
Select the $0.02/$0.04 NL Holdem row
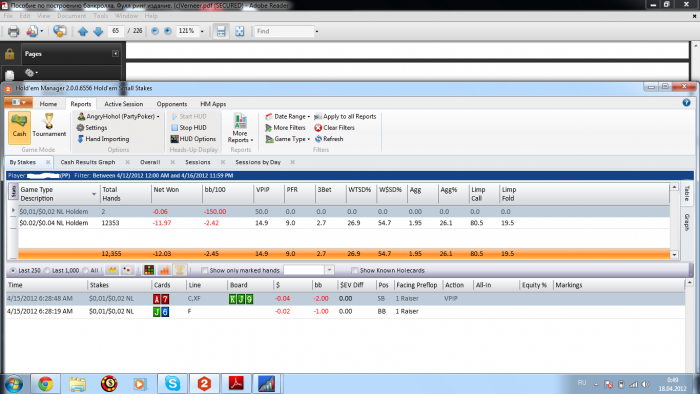(x=344, y=223)
